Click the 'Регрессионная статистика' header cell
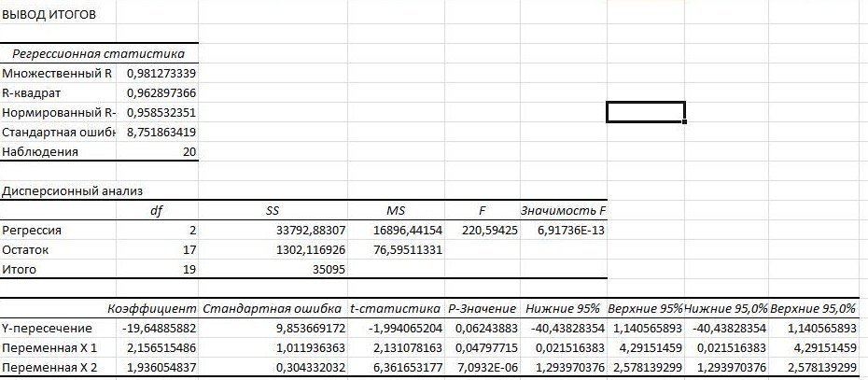This screenshot has width=868, height=380. tap(99, 54)
